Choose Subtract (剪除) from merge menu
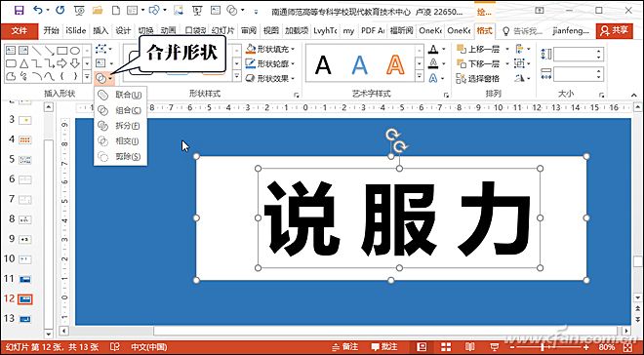This screenshot has height=355, width=644. click(120, 156)
